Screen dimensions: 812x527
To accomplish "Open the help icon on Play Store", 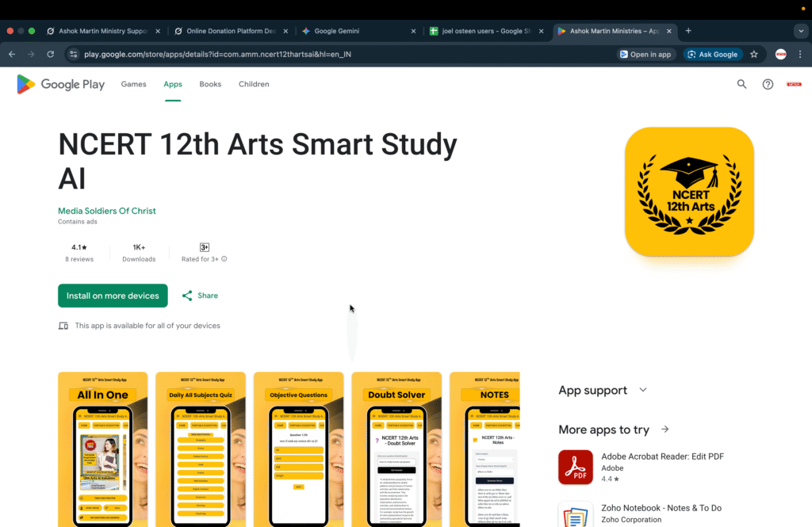I will 768,84.
